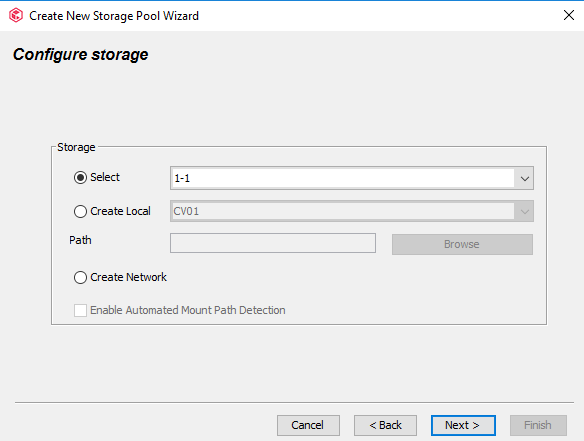The width and height of the screenshot is (584, 441).
Task: Click the Create Local label text
Action: coord(120,211)
